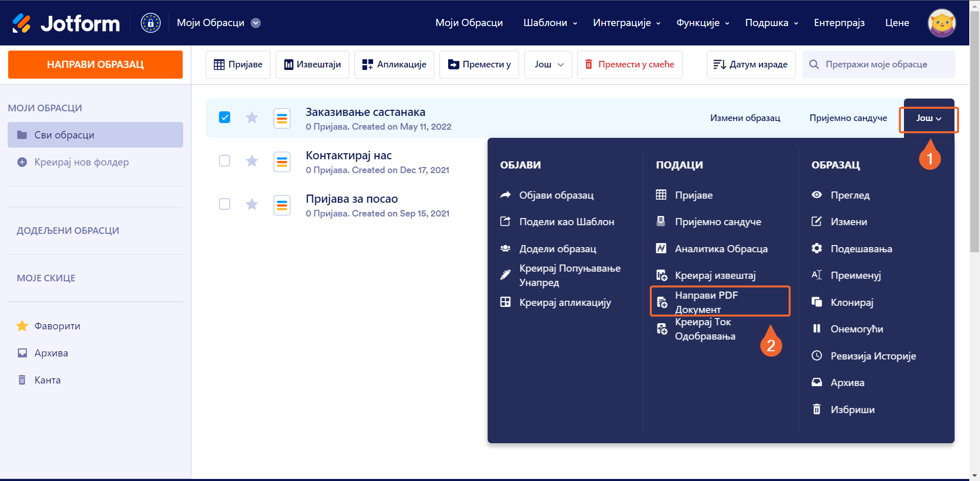Viewport: 980px width, 481px height.
Task: Click the Архива inbox icon in sidebar
Action: [x=22, y=353]
